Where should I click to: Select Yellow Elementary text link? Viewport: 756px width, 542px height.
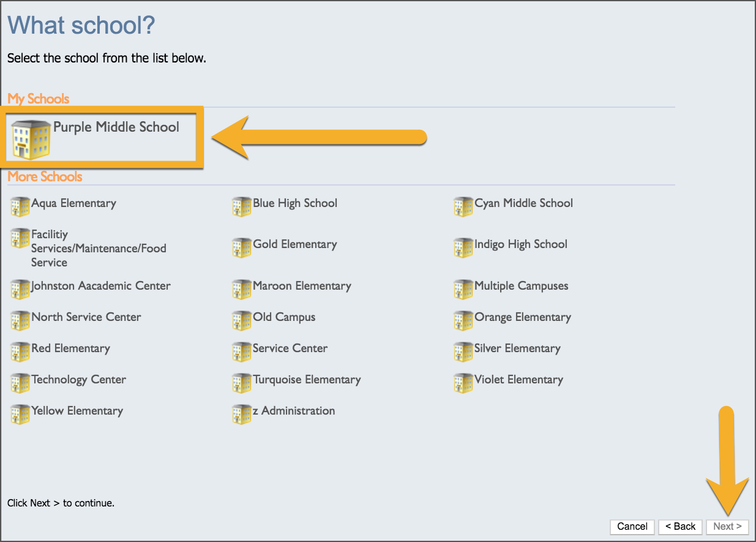[77, 411]
